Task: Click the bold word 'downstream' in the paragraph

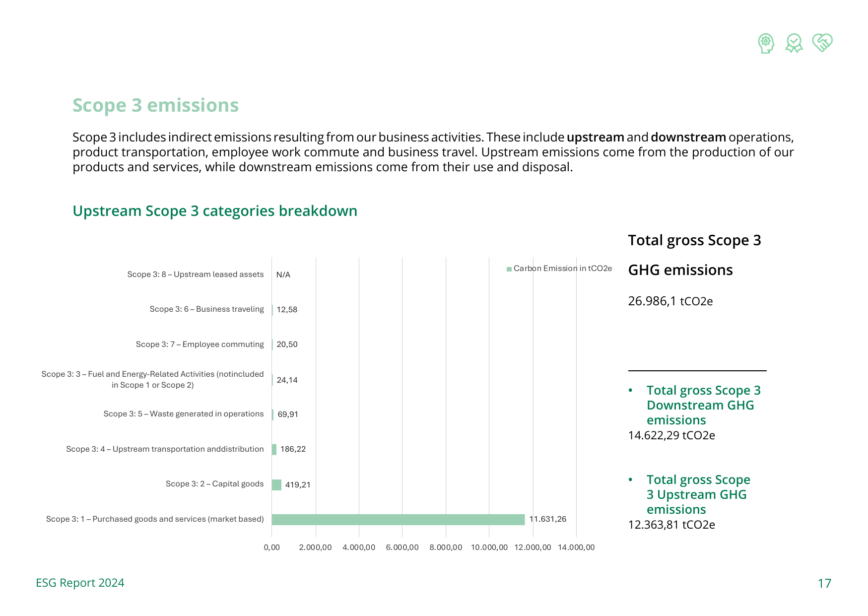Action: 688,137
